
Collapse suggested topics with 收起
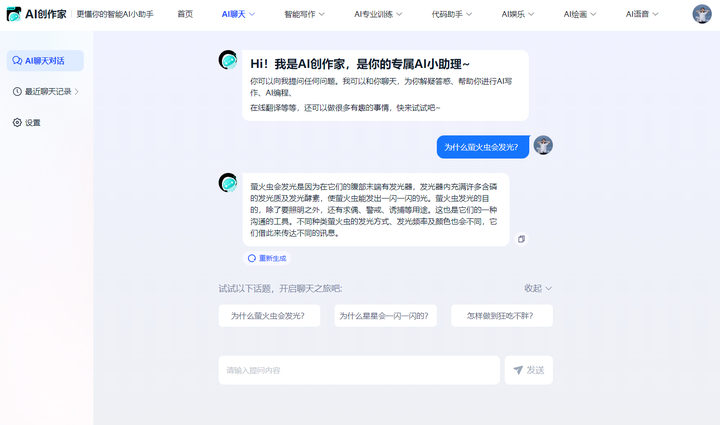click(538, 288)
